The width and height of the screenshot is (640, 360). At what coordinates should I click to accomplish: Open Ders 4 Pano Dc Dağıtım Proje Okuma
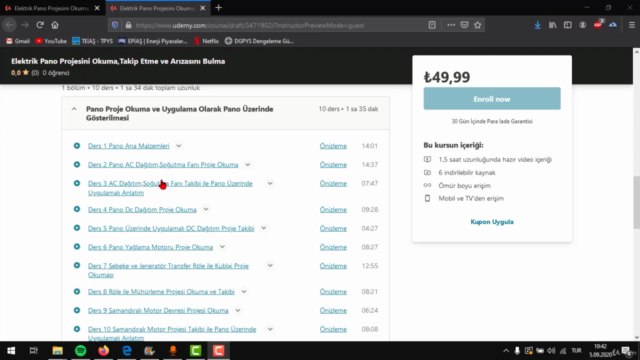(x=142, y=209)
